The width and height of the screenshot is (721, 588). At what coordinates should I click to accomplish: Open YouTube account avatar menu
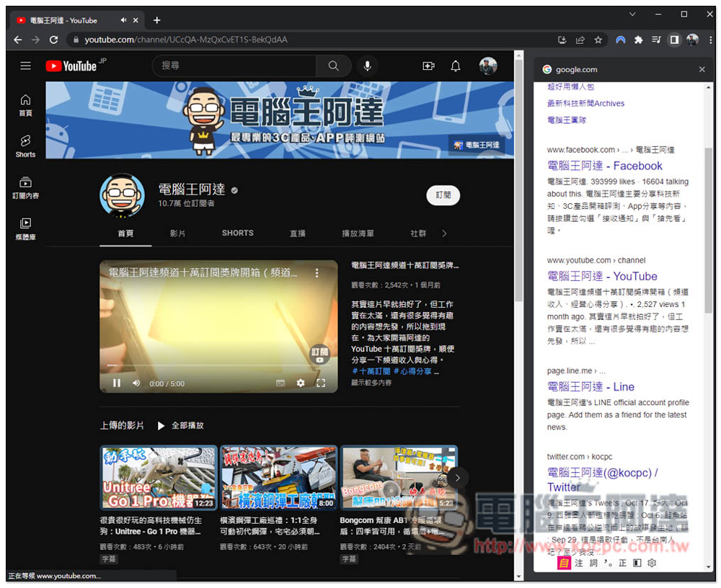[x=488, y=66]
